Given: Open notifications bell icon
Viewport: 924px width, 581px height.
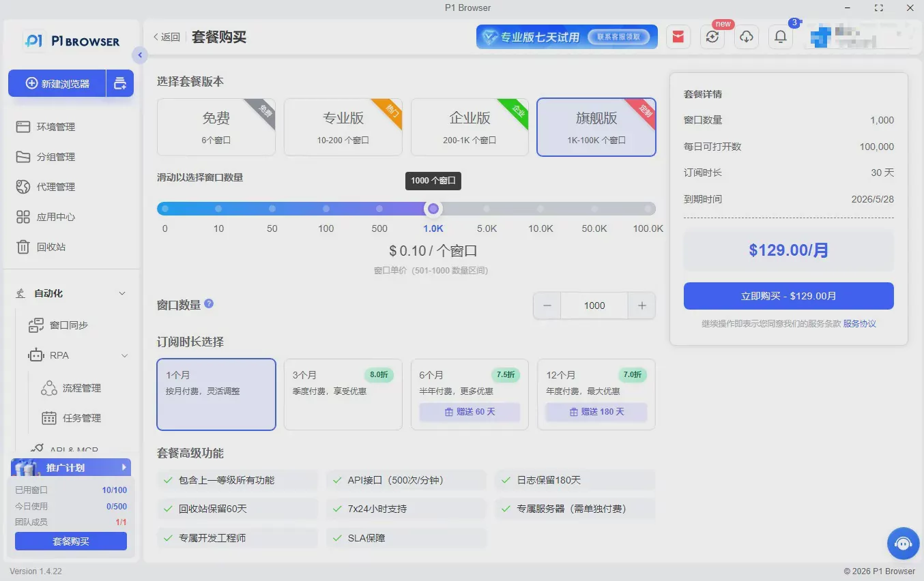Looking at the screenshot, I should point(781,37).
